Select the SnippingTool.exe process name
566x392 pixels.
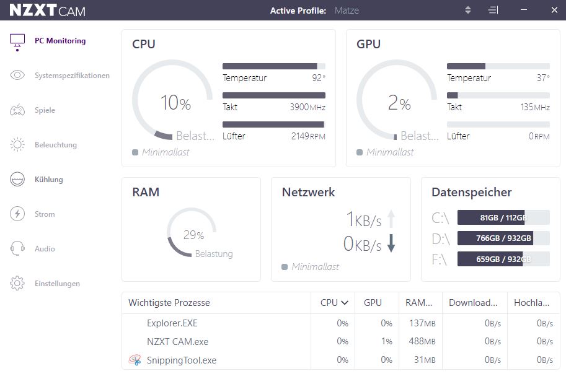click(x=182, y=360)
